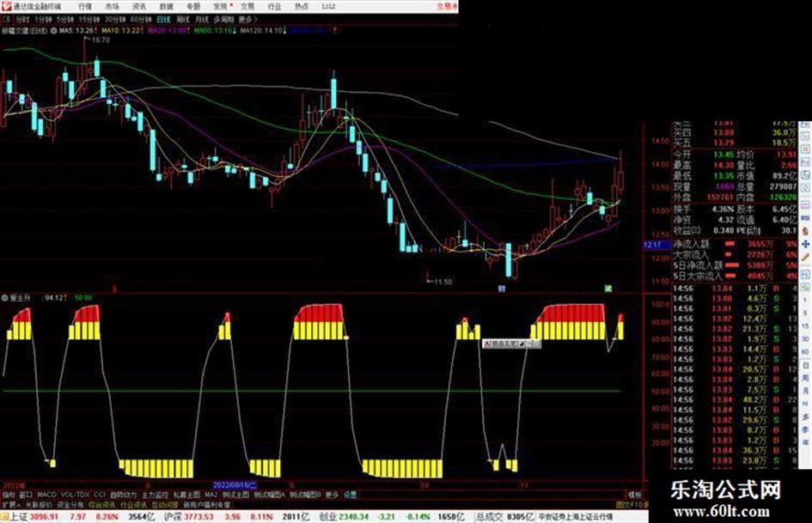Click the F10 icon in right sidebar

coord(806,163)
